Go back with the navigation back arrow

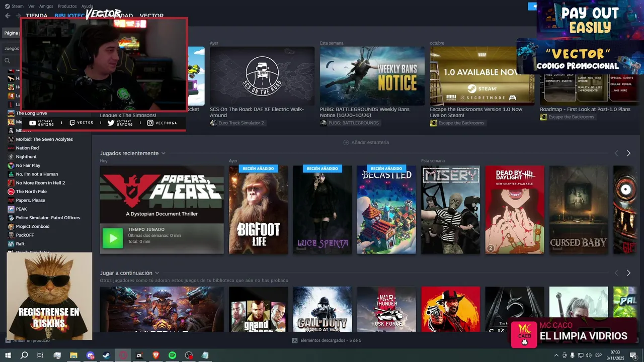(8, 16)
